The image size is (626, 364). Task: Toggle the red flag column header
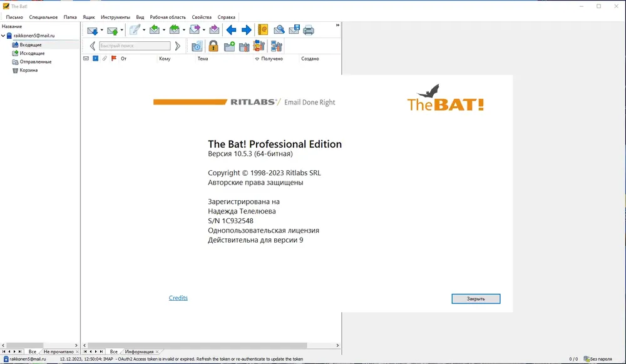[x=114, y=59]
